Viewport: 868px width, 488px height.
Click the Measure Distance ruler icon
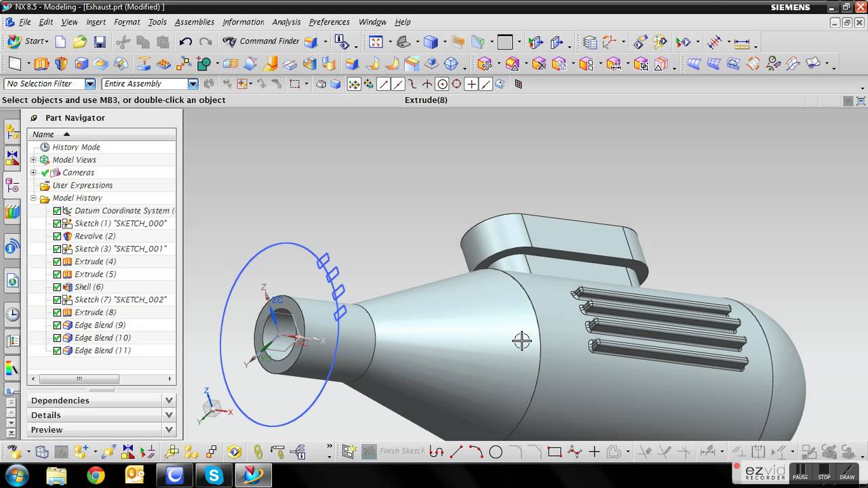(742, 43)
